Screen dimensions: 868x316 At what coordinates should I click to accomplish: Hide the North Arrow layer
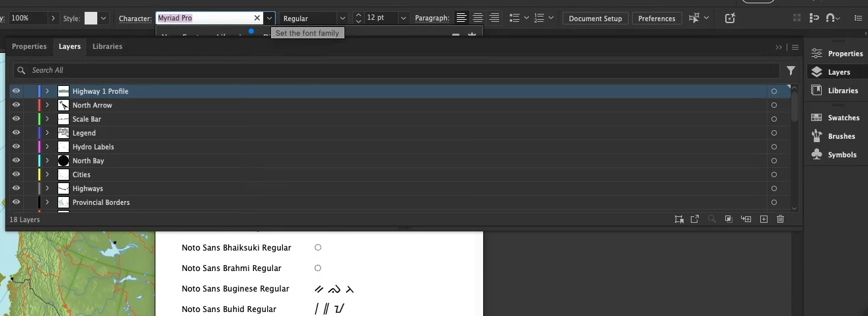17,105
